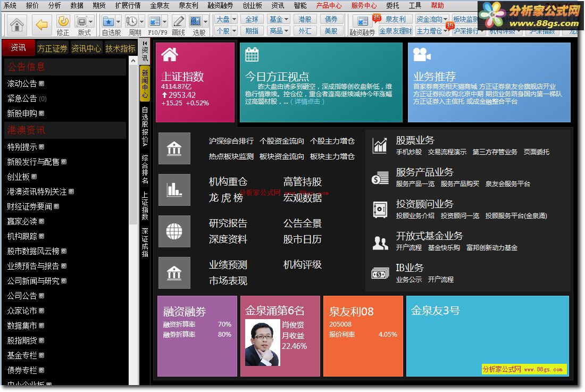Click the 肖俊贤 portrait thumbnail
Viewport: 585px width, 392px height.
262,343
